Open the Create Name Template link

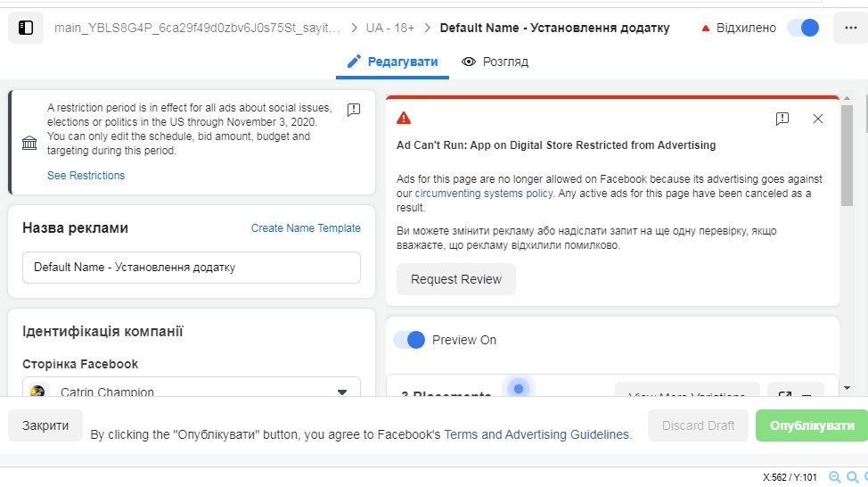pos(306,228)
